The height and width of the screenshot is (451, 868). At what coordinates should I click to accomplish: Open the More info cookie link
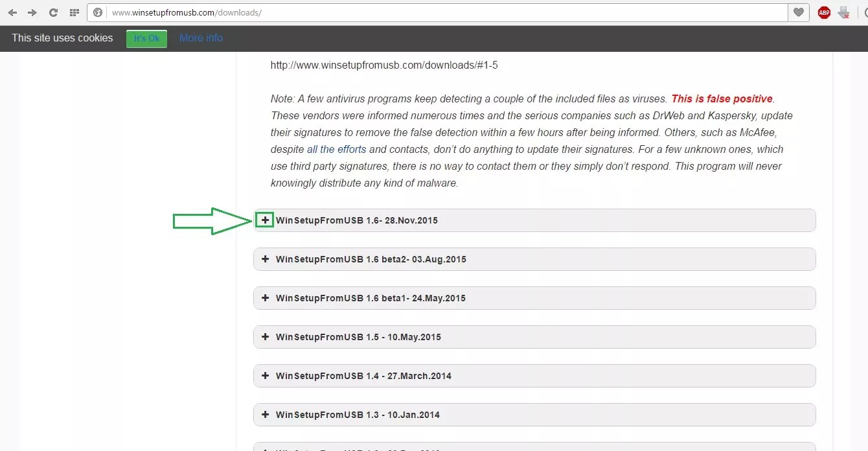[x=201, y=38]
